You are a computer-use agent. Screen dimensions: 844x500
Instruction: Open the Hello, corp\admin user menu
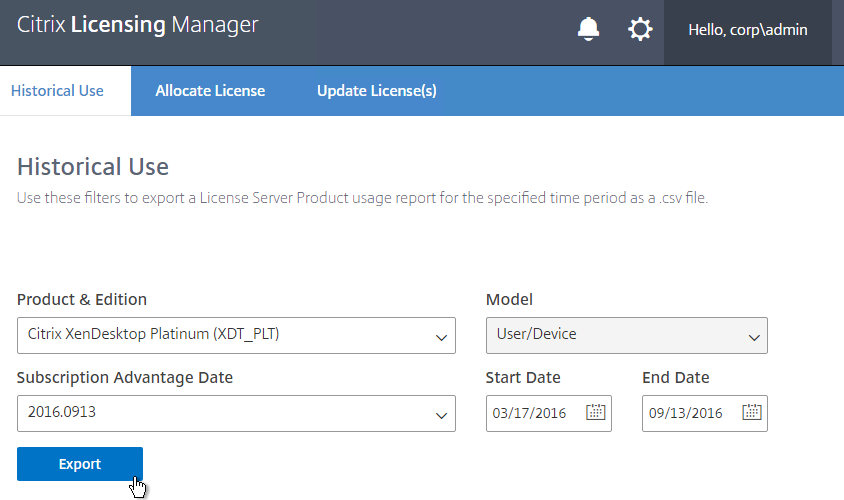[748, 30]
